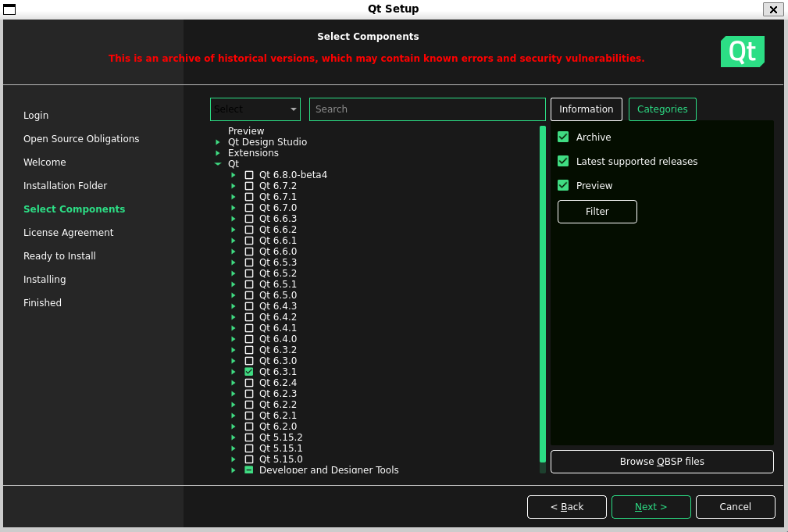
Task: Select the Qt 6.5.2 row text
Action: tap(278, 273)
